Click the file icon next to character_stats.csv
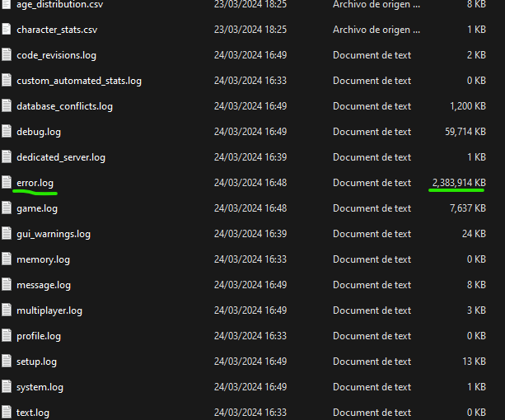This screenshot has height=420, width=505. point(6,29)
